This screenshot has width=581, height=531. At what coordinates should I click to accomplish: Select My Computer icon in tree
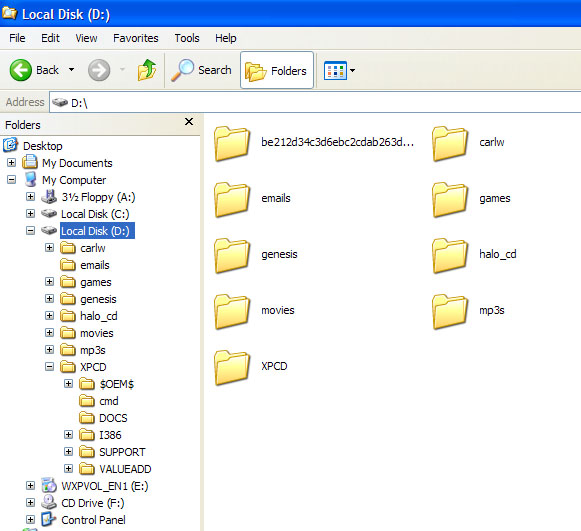(x=30, y=179)
